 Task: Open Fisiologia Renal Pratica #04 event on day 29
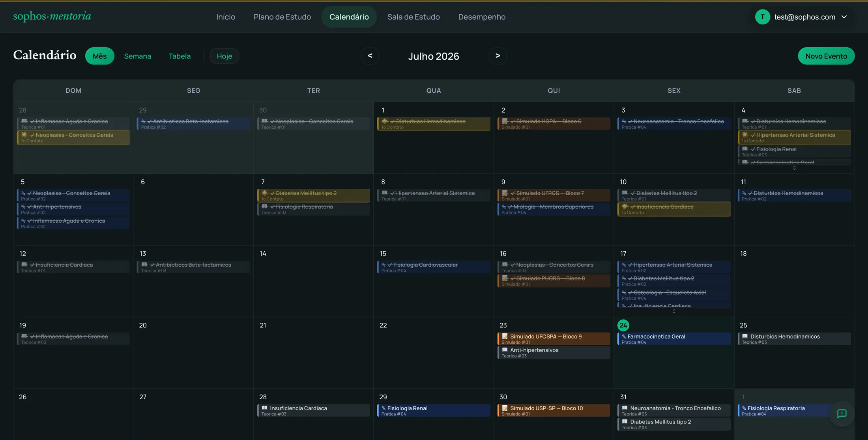[434, 410]
